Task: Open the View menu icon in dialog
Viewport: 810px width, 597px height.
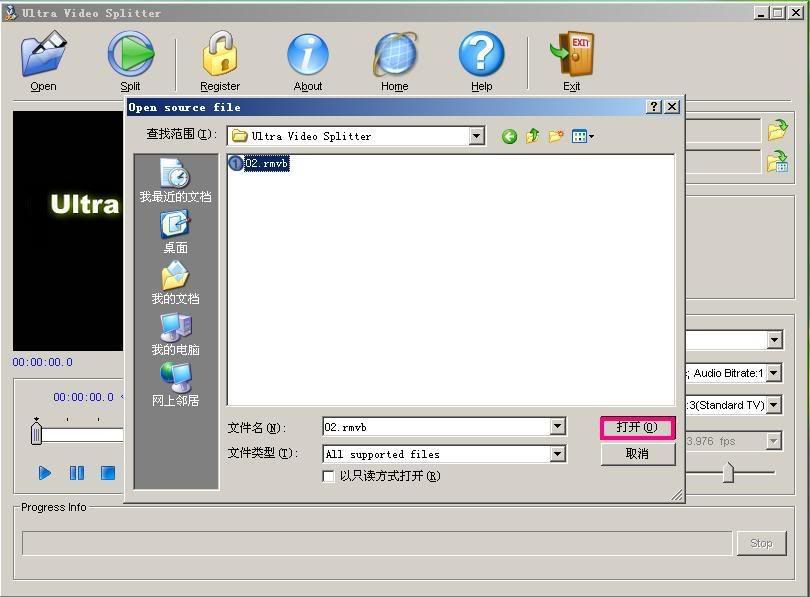Action: [x=583, y=136]
